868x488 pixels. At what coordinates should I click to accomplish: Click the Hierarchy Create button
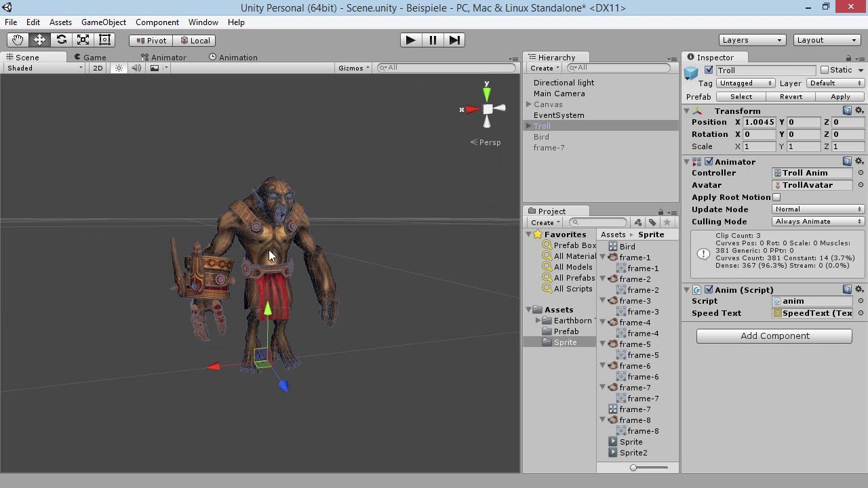[x=545, y=68]
